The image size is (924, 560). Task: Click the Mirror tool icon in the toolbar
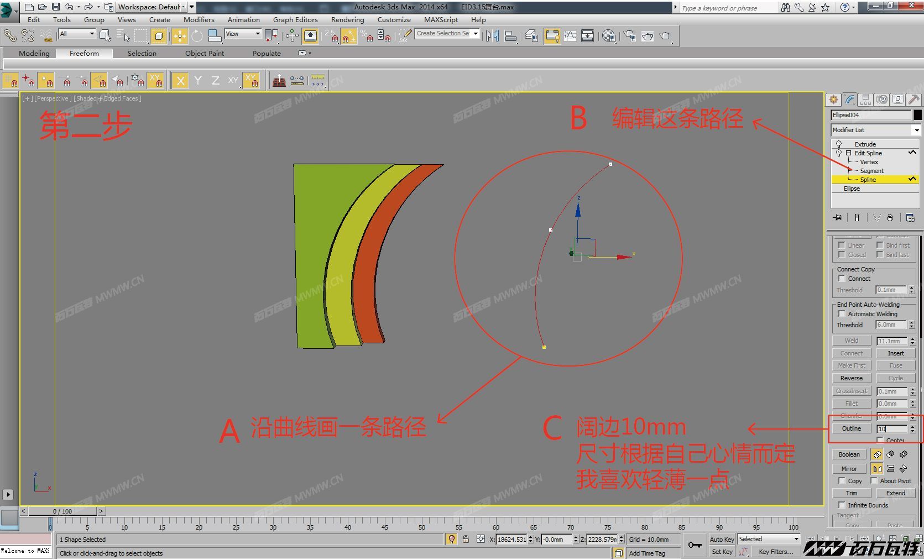492,36
